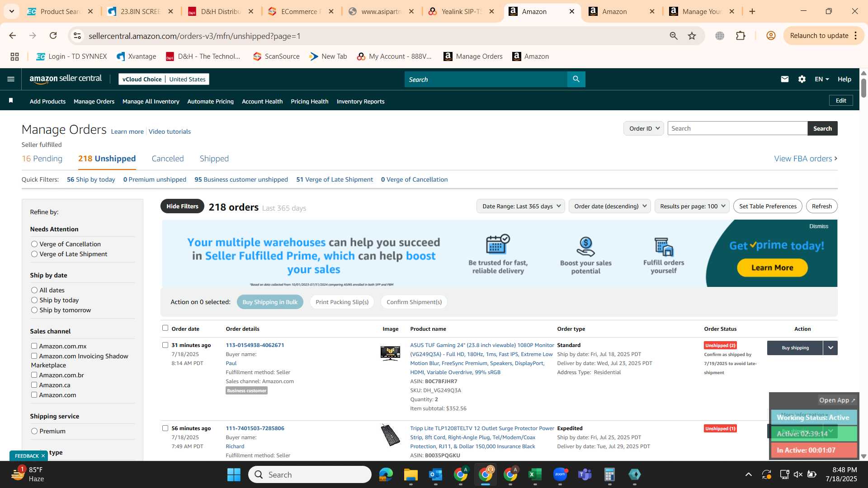Open Outlook from the taskbar

pos(435,474)
